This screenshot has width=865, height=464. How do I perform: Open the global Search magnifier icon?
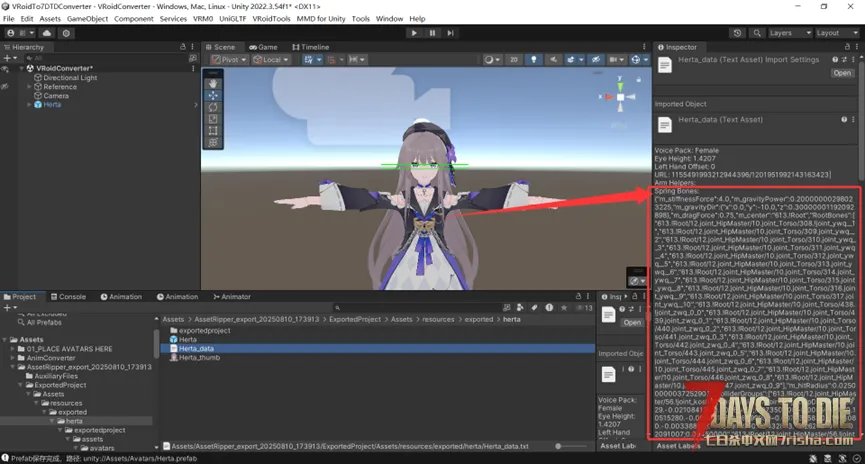coord(757,33)
